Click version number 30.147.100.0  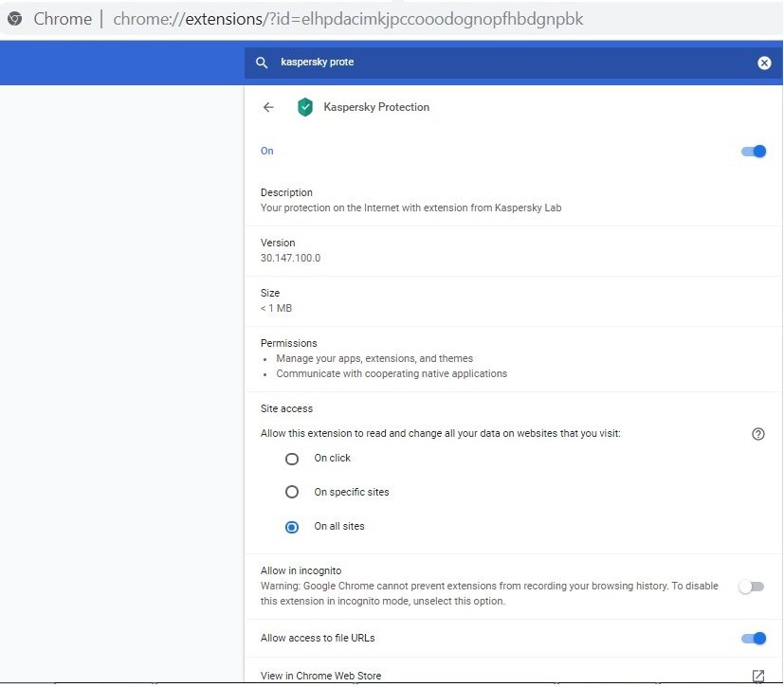coord(290,258)
